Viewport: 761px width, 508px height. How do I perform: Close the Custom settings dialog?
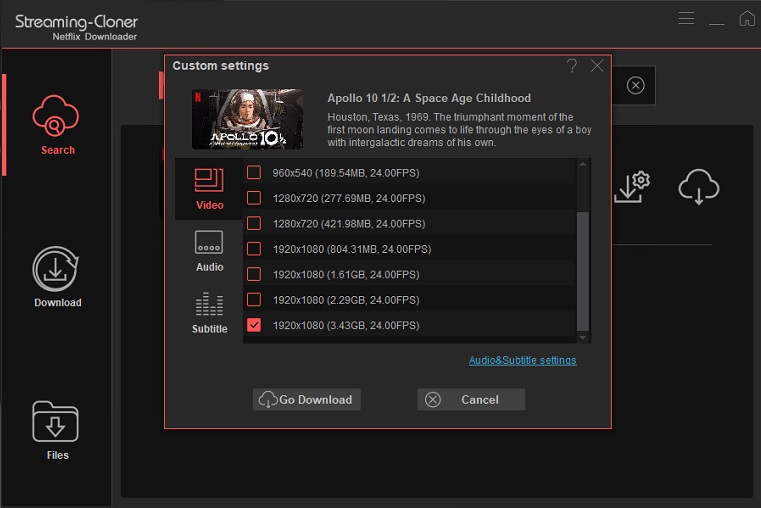597,66
